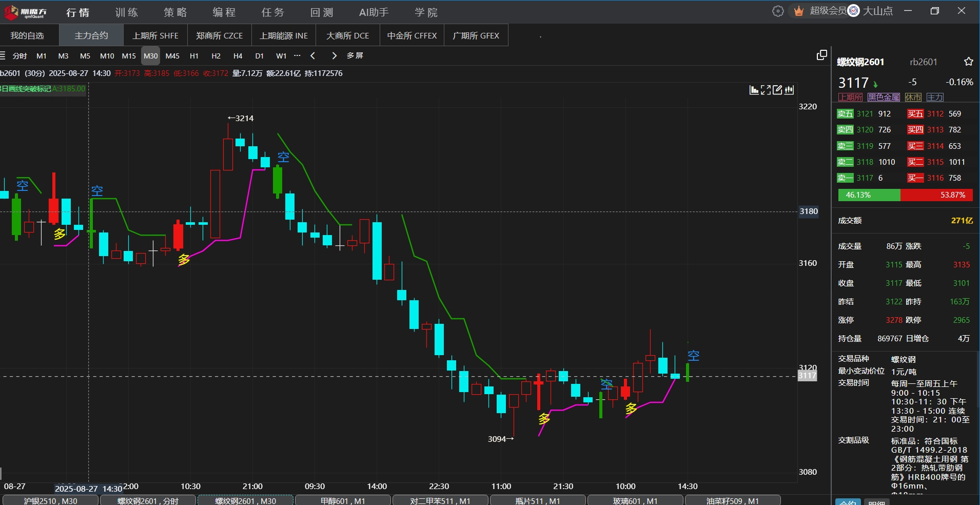Select the M45 timeframe

pyautogui.click(x=172, y=56)
